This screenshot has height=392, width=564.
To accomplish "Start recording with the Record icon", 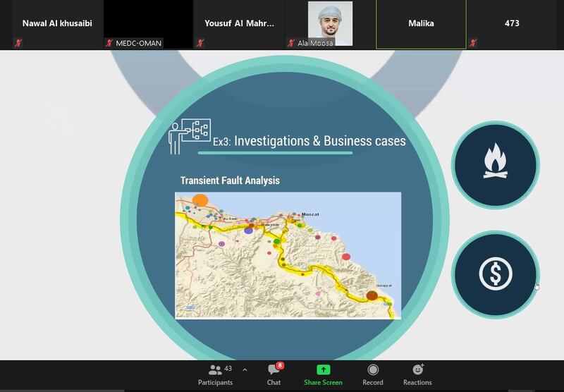I will (373, 369).
